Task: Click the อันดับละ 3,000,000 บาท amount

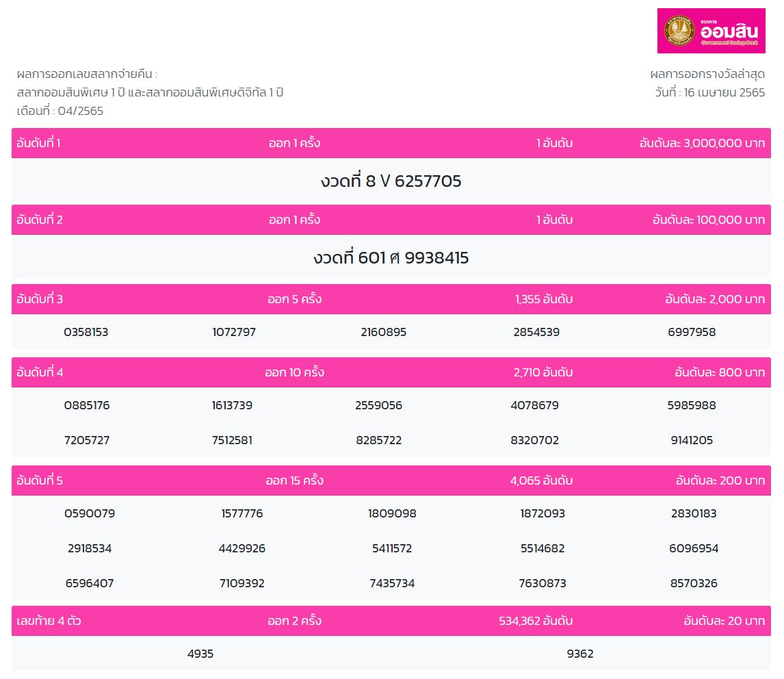Action: click(702, 143)
